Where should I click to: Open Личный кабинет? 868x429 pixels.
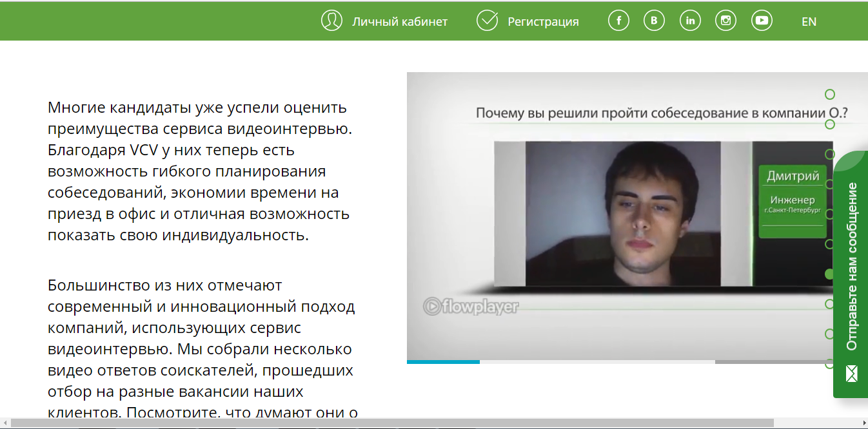(x=399, y=21)
